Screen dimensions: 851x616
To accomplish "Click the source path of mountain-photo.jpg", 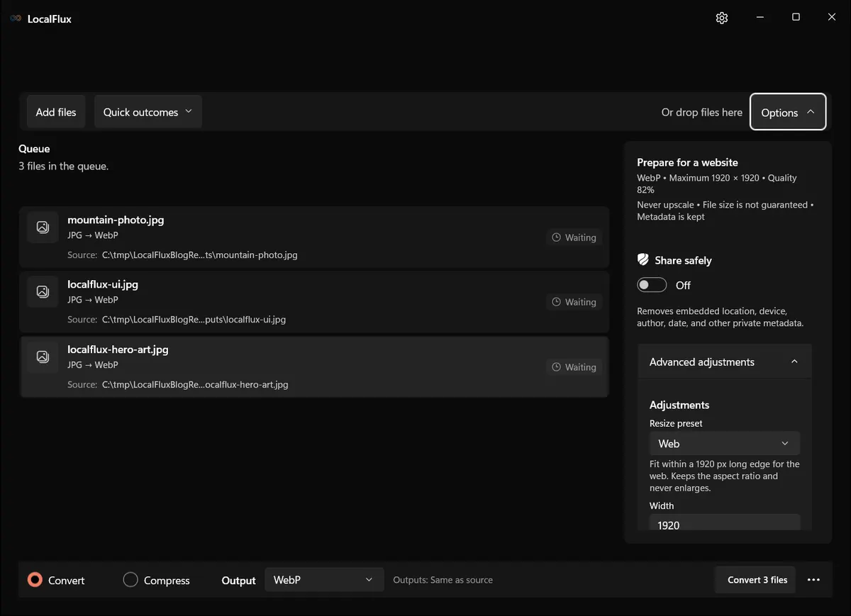I will (200, 255).
